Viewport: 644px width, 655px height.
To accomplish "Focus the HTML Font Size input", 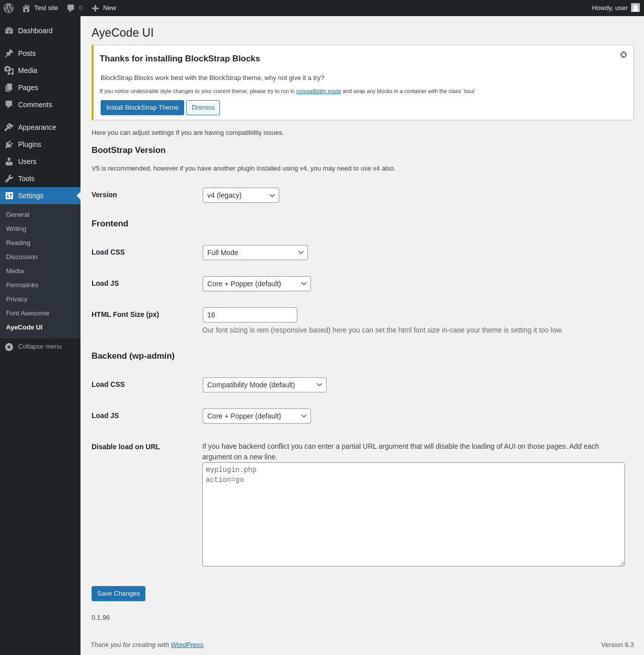I will (250, 315).
